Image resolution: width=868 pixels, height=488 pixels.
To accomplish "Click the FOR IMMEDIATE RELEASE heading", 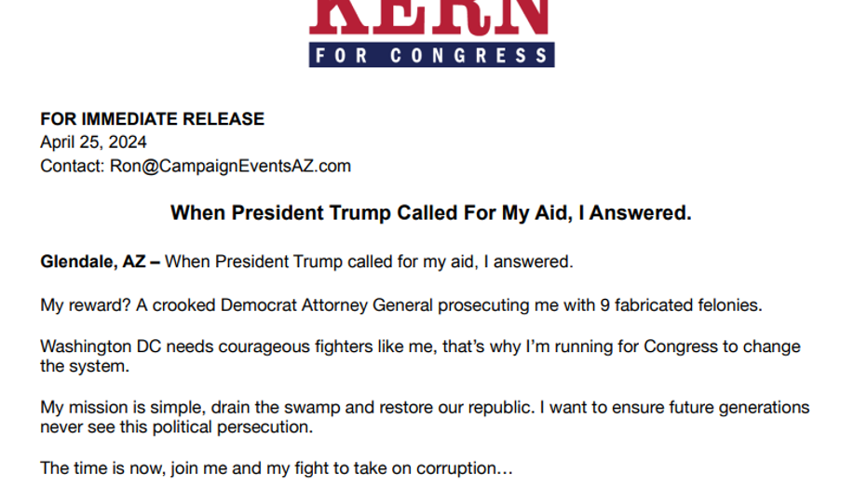I will [152, 119].
